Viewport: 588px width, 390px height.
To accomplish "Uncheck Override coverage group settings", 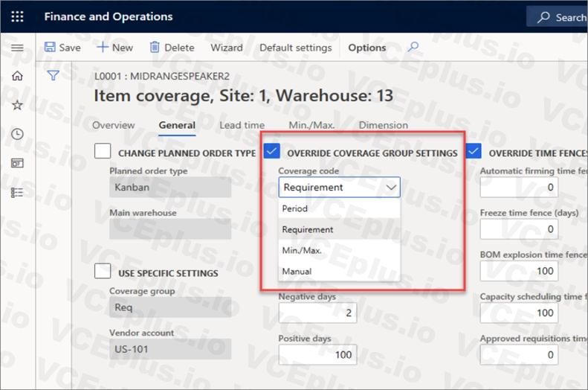I will coord(271,151).
